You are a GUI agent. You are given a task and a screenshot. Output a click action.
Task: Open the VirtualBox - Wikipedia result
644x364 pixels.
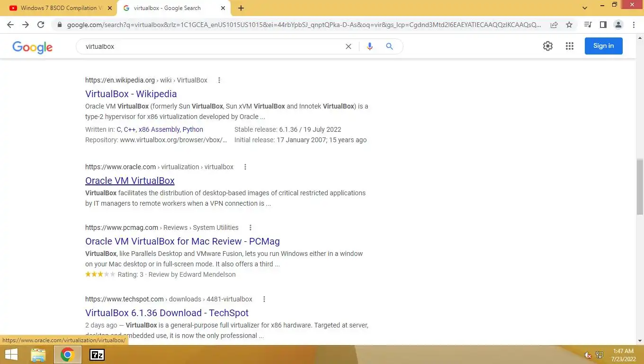coord(131,94)
